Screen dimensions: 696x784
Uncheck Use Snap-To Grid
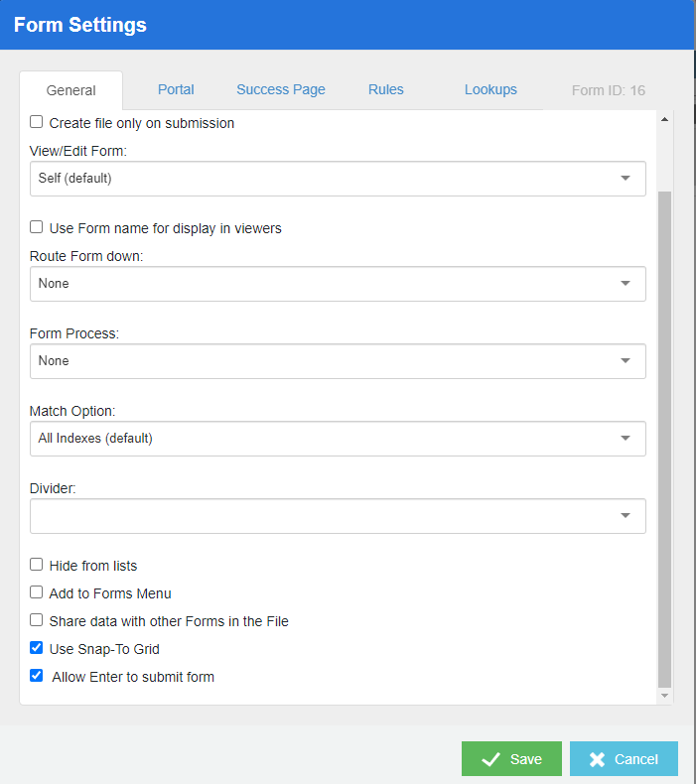pos(37,649)
